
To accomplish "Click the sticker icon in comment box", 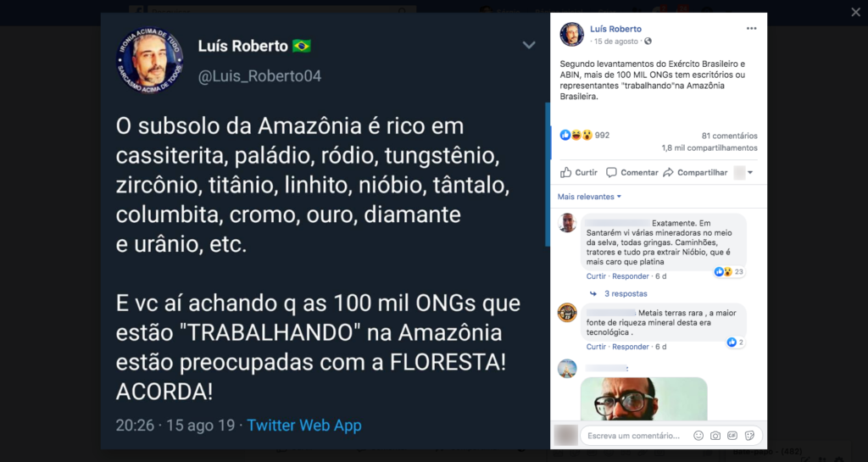I will (749, 436).
